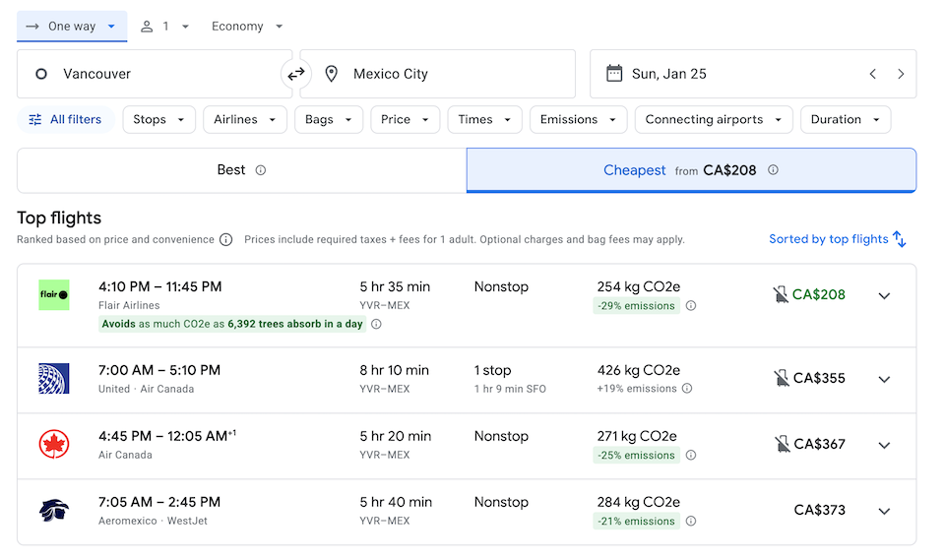
Task: Click emissions info icon for United flight
Action: coord(687,389)
